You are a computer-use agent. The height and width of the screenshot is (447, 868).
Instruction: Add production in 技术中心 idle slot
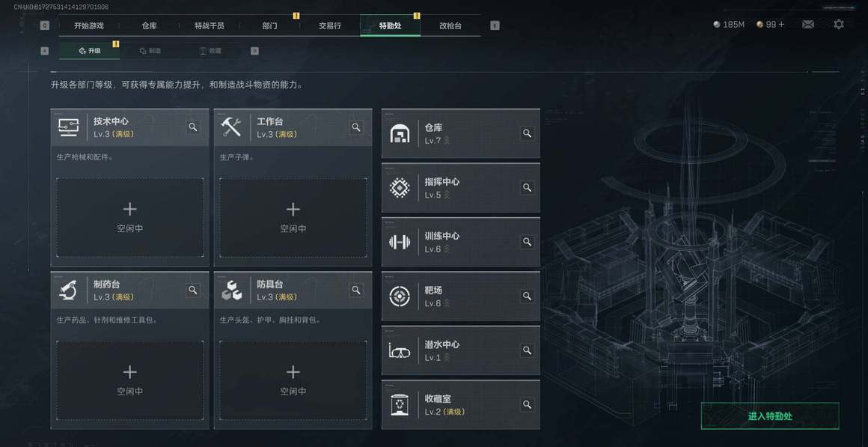(x=129, y=217)
